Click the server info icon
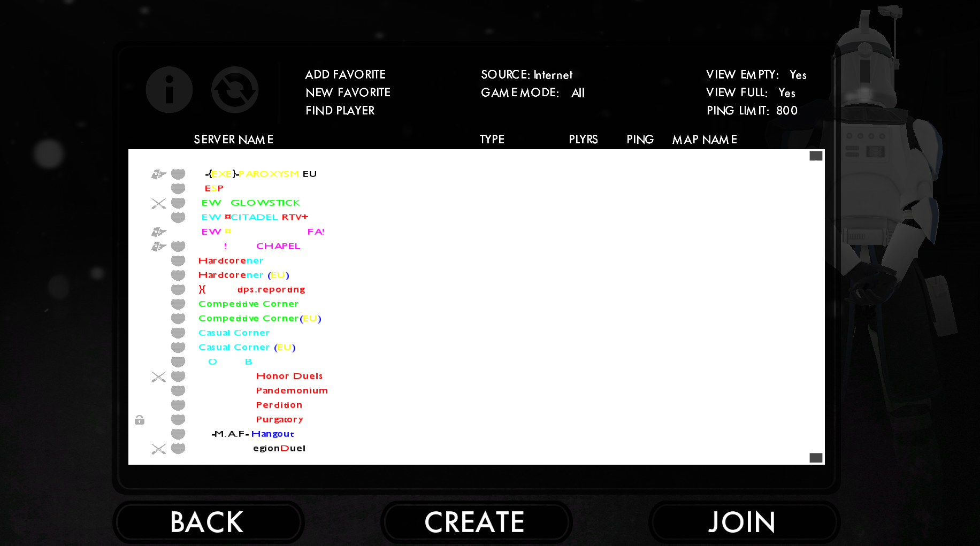Image resolution: width=980 pixels, height=546 pixels. (x=169, y=90)
